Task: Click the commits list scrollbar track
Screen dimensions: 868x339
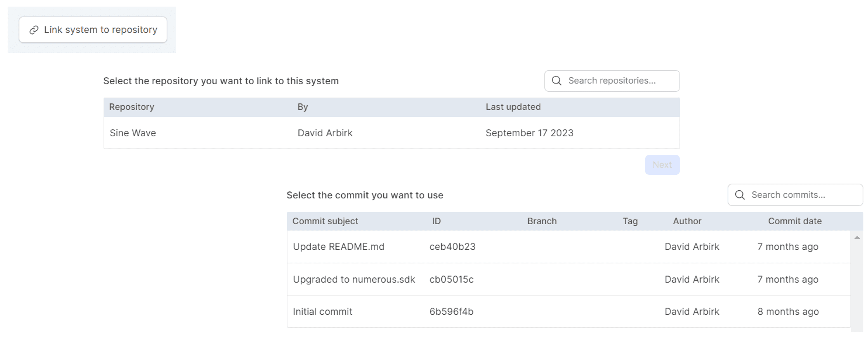Action: 857,287
